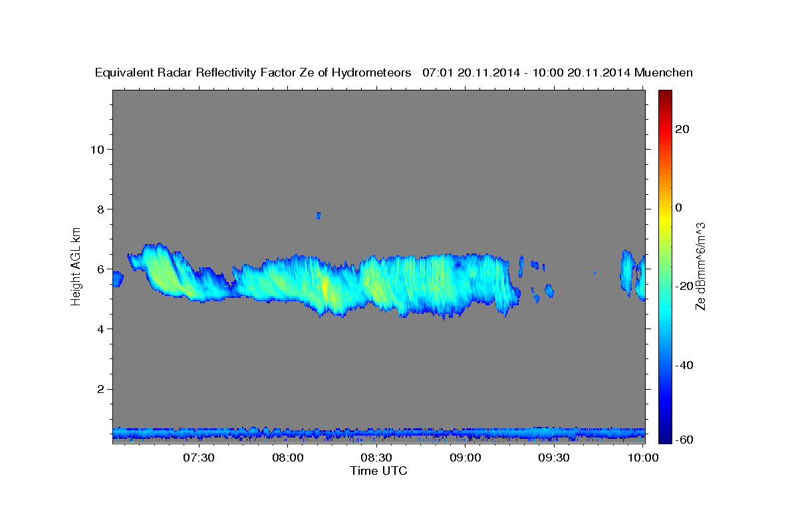Click the colorbar label '-60'

684,439
